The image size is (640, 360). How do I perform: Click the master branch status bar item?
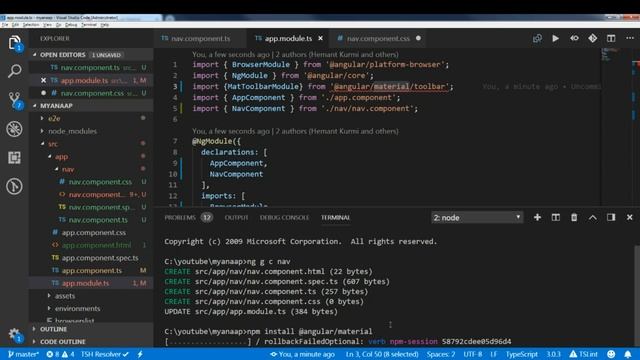(23, 354)
